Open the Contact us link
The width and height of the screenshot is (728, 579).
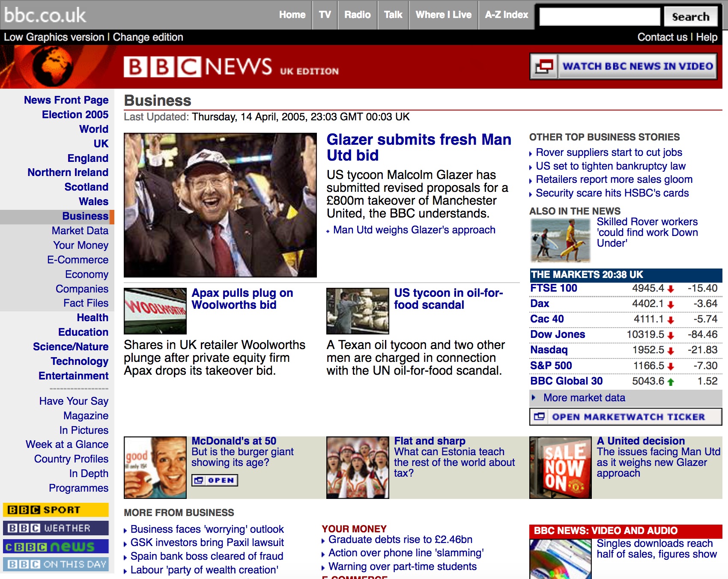click(662, 37)
